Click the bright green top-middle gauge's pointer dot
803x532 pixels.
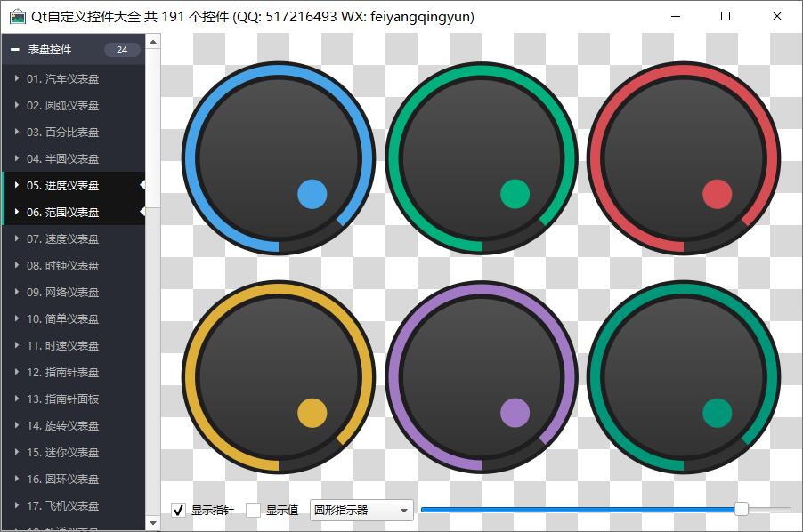tap(515, 194)
